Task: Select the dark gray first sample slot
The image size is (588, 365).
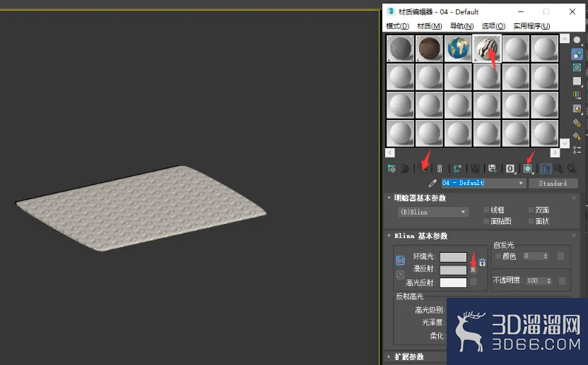Action: [401, 48]
